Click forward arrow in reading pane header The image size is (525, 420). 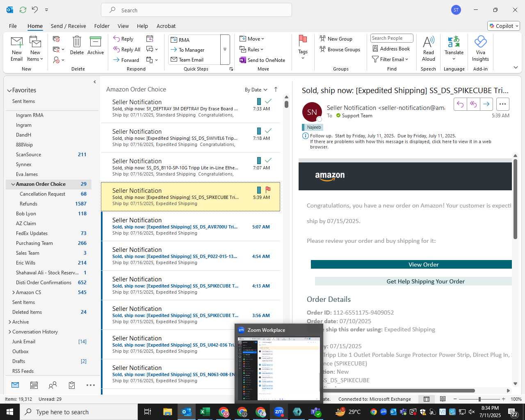tap(486, 104)
